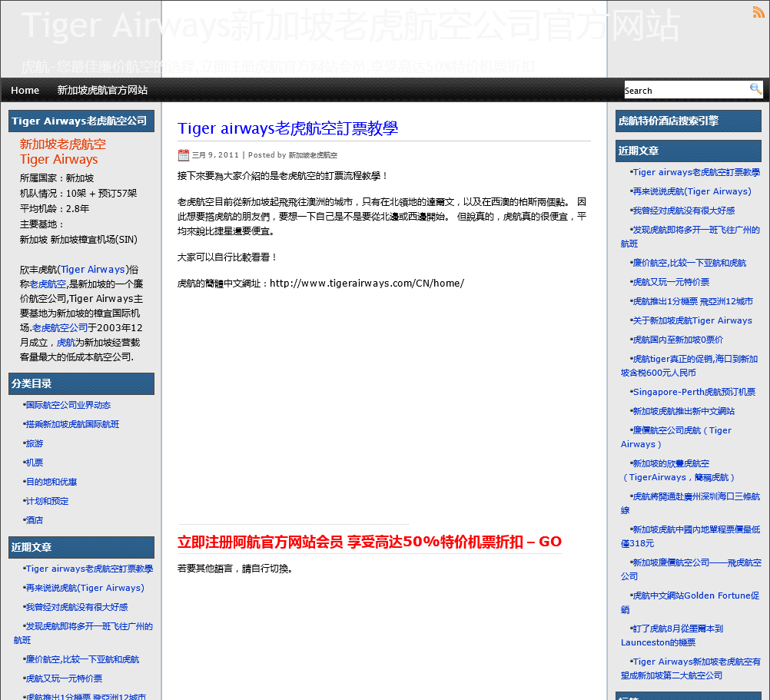Viewport: 770px width, 700px height.
Task: Click the URL text http://www.tigerairways.com/CN/home/
Action: (x=367, y=284)
